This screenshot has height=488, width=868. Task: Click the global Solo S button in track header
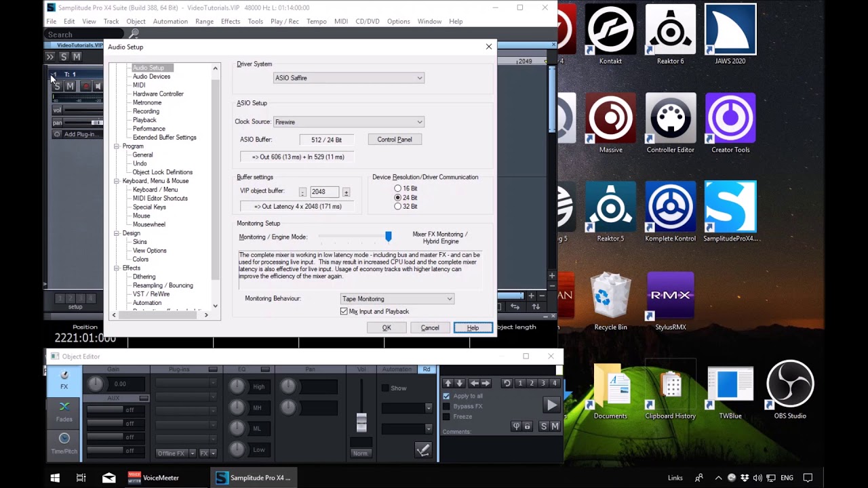click(x=64, y=57)
